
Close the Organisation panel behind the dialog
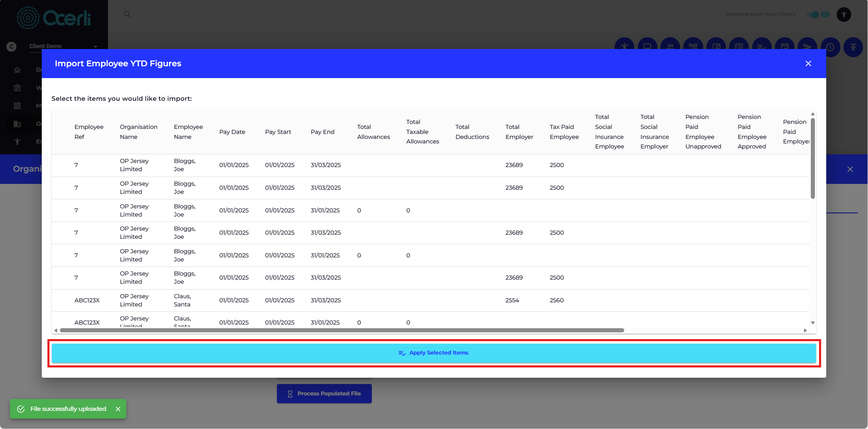coord(850,169)
